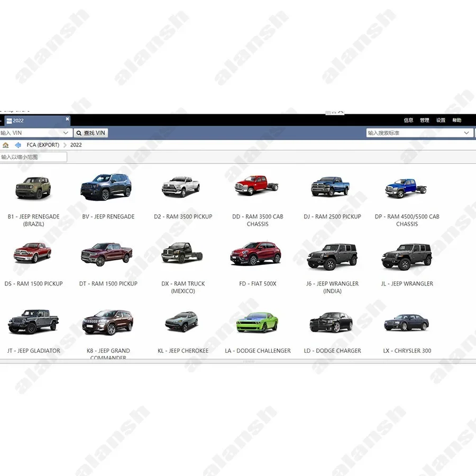This screenshot has width=476, height=476.
Task: Click the 'LX - CHRYSLER 300' label
Action: (x=407, y=351)
